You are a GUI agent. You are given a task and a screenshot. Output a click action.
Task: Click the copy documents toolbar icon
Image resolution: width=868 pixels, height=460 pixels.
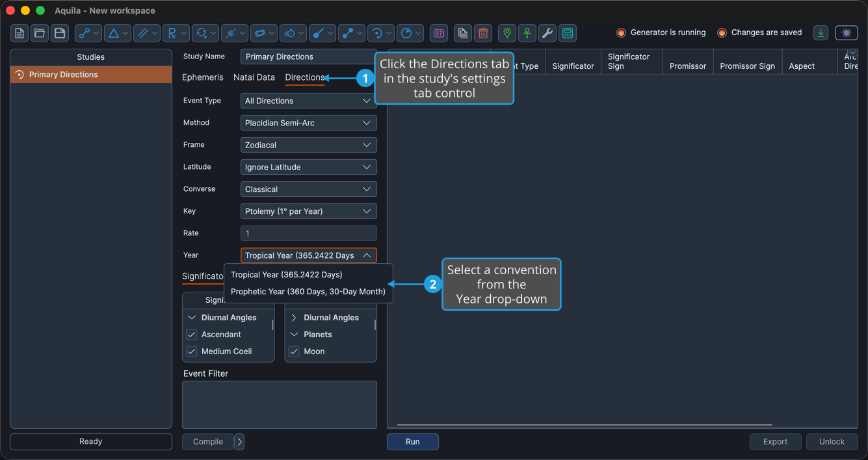coord(463,33)
